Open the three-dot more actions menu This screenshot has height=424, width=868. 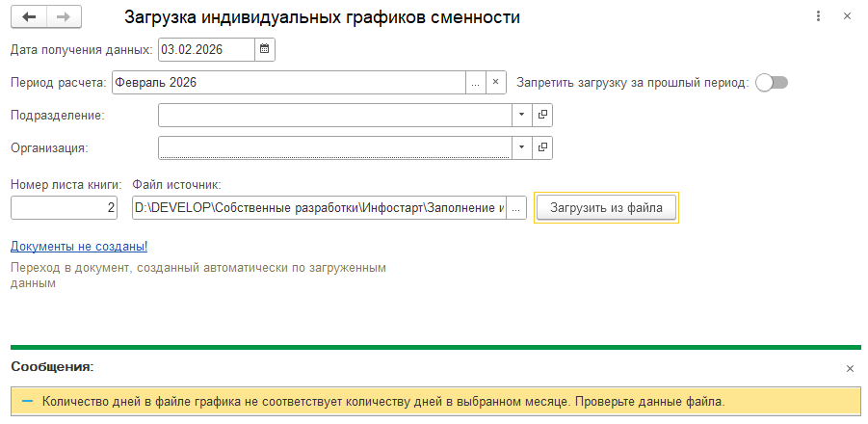818,16
